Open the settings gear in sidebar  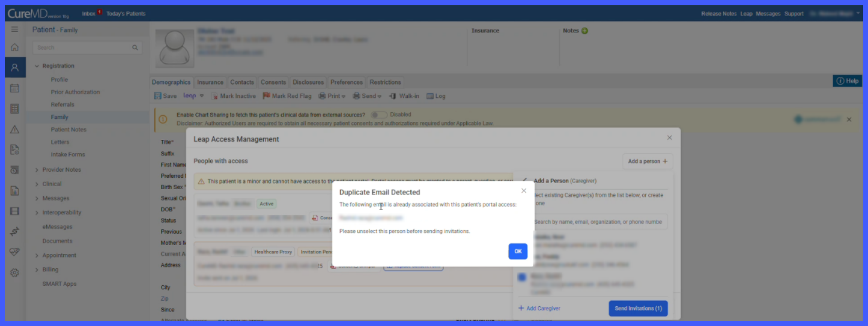[14, 273]
